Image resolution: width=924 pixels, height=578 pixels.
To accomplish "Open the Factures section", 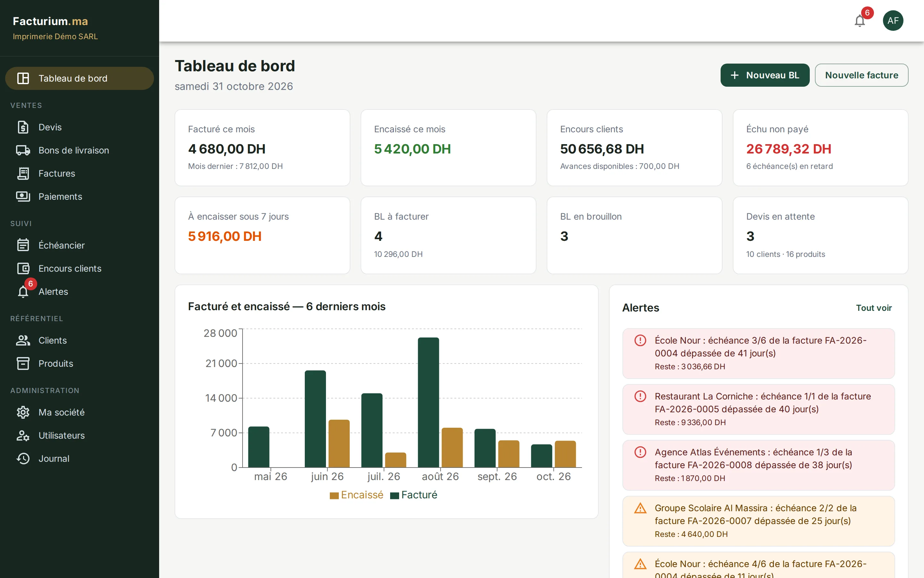I will tap(80, 173).
